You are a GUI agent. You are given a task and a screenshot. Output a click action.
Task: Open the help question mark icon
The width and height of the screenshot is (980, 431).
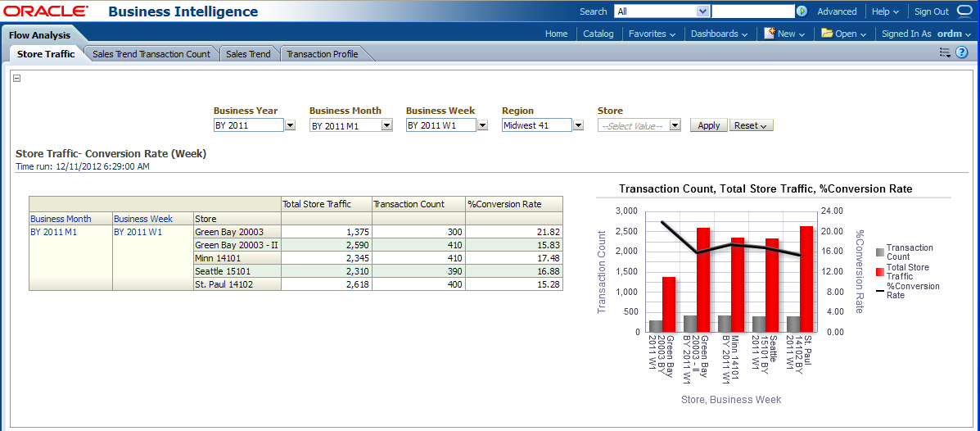pos(962,52)
